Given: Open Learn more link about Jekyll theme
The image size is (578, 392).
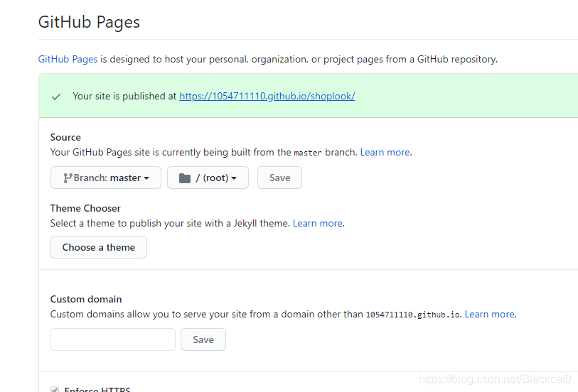Looking at the screenshot, I should pos(317,224).
